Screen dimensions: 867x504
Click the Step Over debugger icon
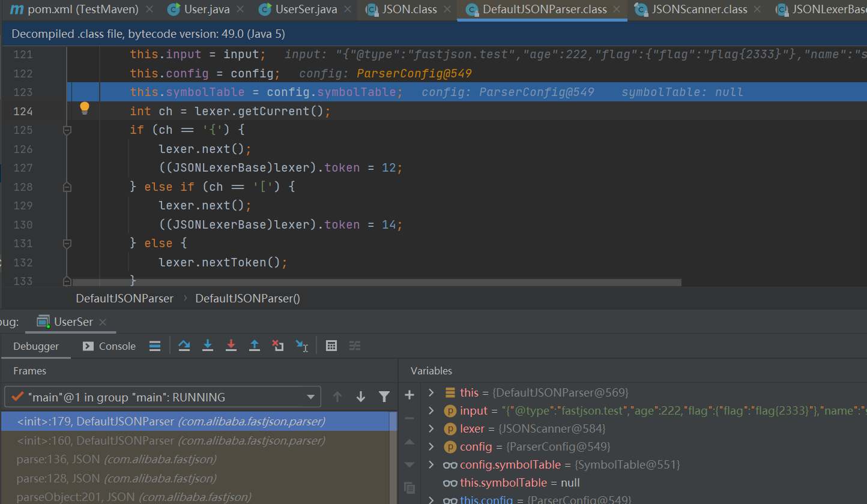point(184,346)
